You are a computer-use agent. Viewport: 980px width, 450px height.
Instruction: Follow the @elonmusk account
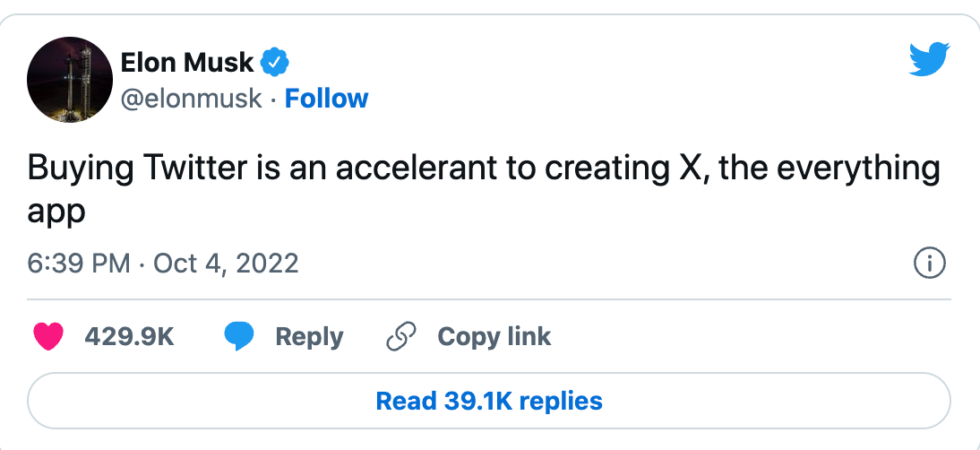[x=326, y=98]
